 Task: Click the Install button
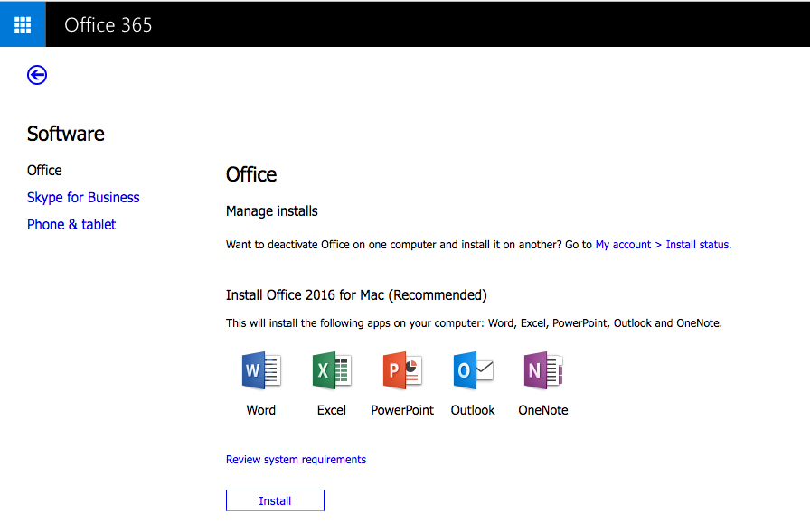[x=275, y=500]
